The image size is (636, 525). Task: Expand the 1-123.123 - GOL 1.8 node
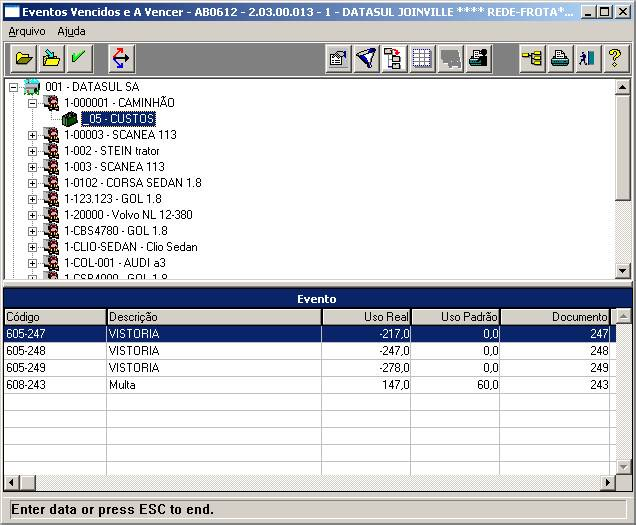coord(32,199)
